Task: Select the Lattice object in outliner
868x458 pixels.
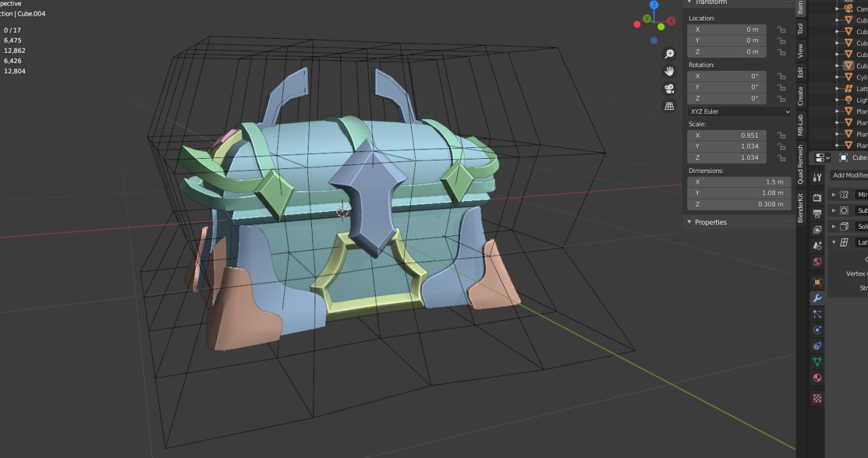Action: (856, 88)
